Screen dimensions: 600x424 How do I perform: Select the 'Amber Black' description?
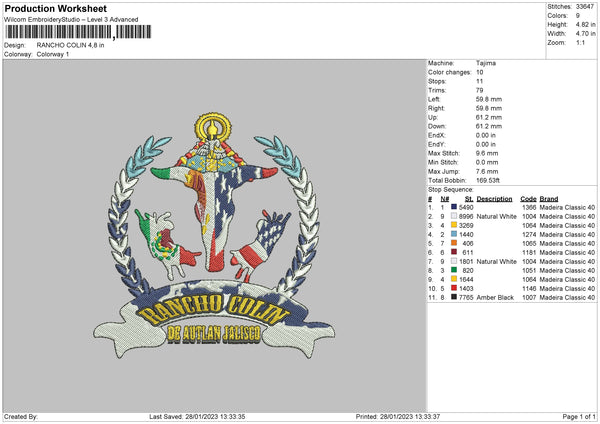(495, 297)
